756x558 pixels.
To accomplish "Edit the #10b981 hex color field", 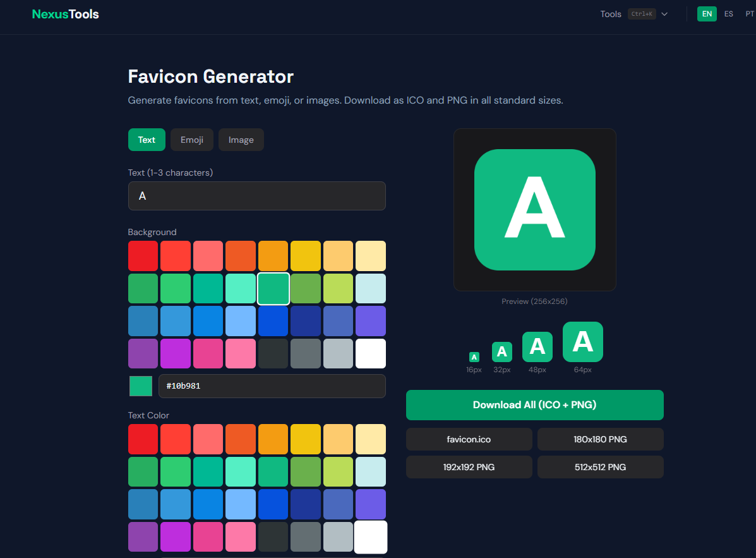I will coord(272,386).
